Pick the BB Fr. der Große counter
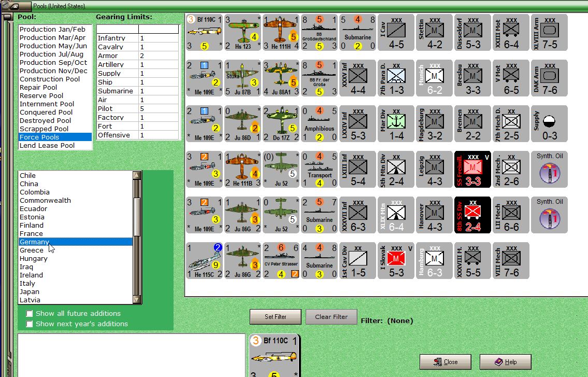This screenshot has height=377, width=588. [x=319, y=78]
